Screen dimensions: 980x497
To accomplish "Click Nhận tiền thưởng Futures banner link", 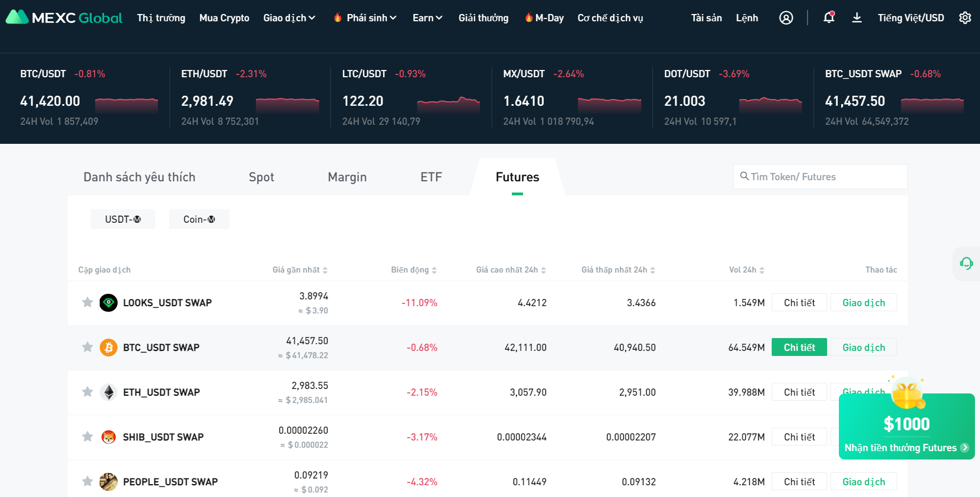I will (x=907, y=448).
